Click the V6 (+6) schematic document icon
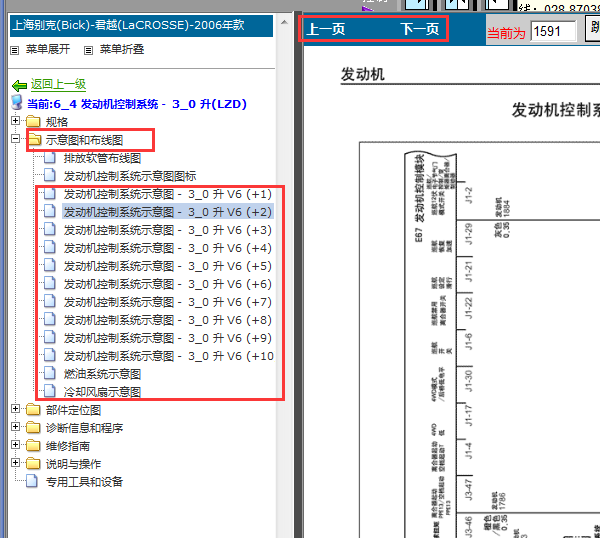This screenshot has width=600, height=538. [x=50, y=283]
